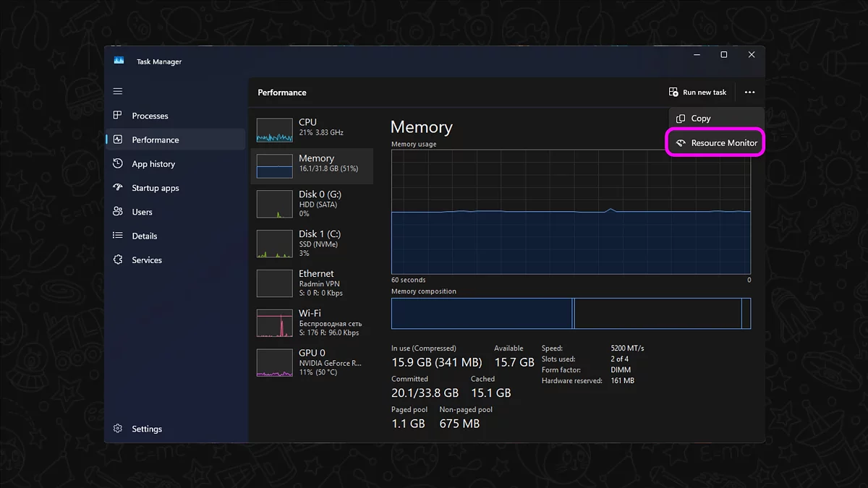
Task: Click the Settings gear icon
Action: coord(118,429)
